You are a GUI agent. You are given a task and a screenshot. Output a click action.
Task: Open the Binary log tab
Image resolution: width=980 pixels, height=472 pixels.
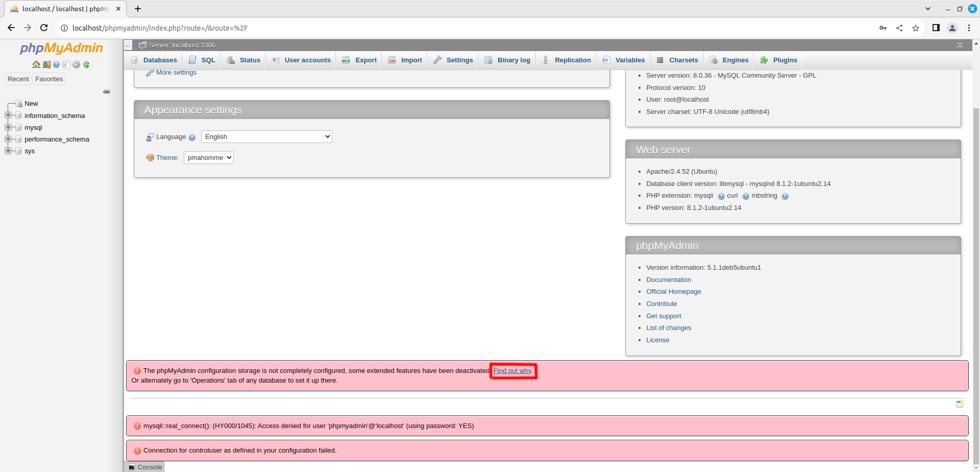click(x=507, y=60)
